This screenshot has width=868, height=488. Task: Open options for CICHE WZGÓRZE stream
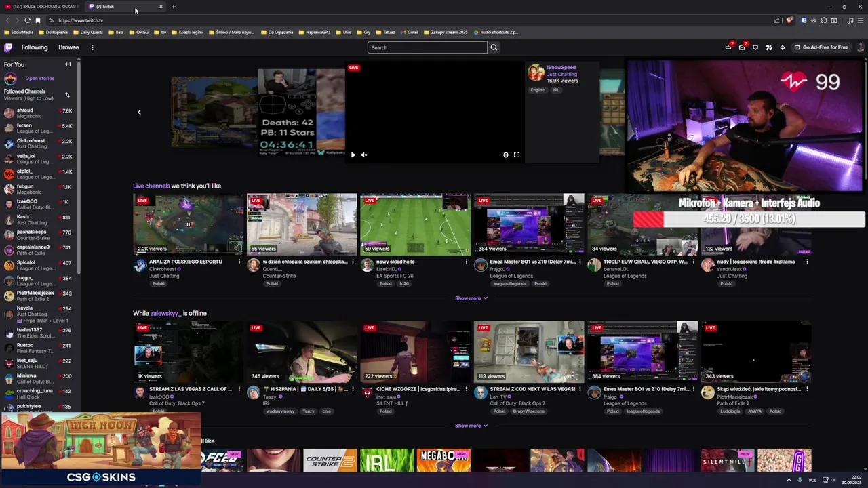click(x=466, y=389)
